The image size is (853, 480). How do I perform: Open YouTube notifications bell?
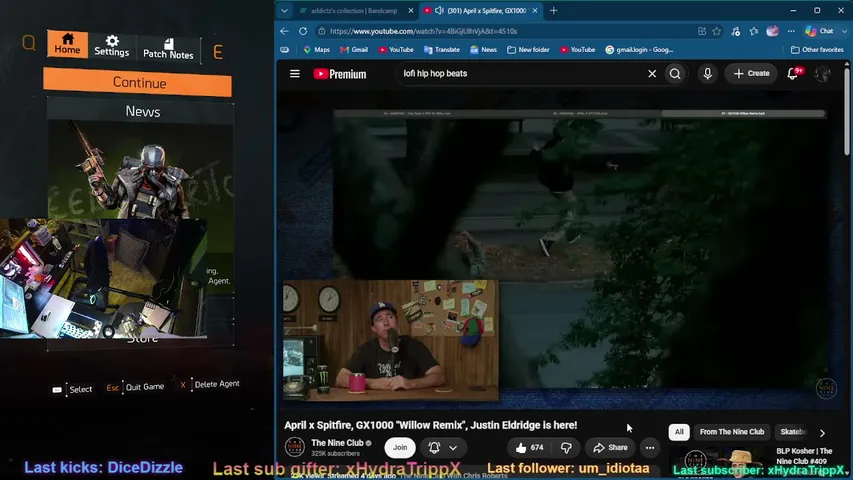pos(793,73)
